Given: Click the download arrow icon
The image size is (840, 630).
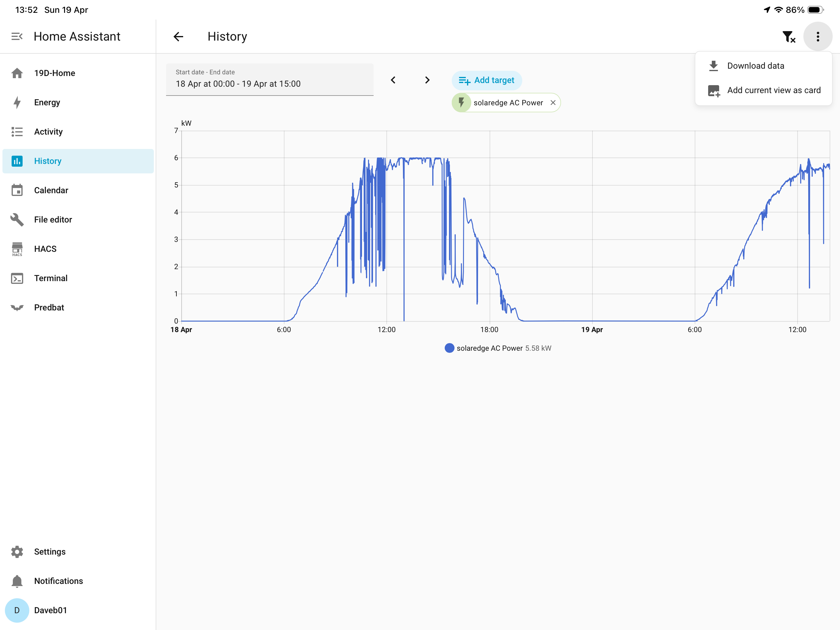Looking at the screenshot, I should pos(714,66).
